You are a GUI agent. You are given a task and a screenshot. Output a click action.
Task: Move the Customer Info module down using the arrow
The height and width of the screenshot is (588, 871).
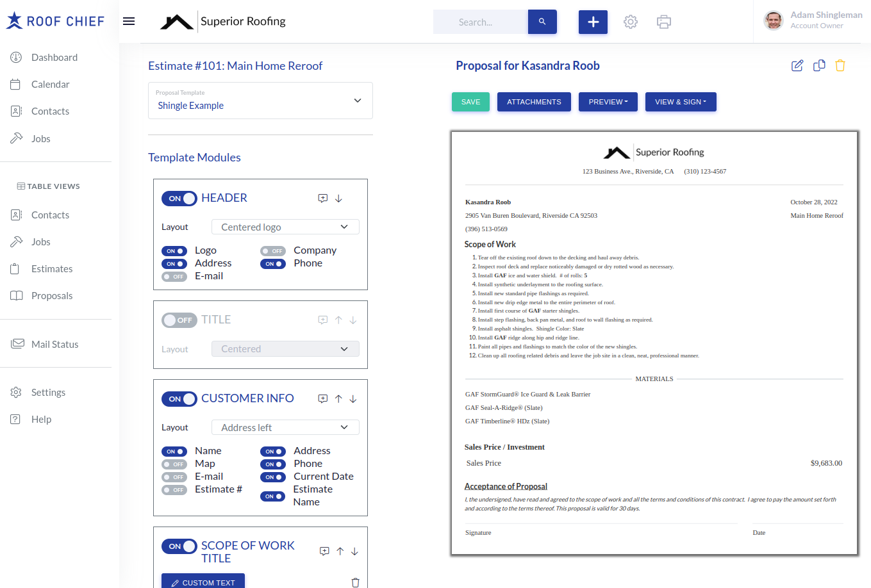pyautogui.click(x=353, y=398)
